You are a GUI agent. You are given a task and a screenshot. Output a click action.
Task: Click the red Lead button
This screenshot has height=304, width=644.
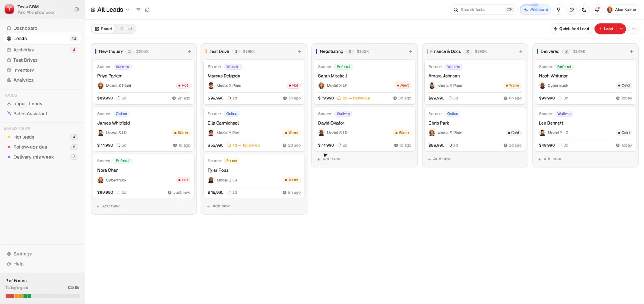pyautogui.click(x=606, y=29)
